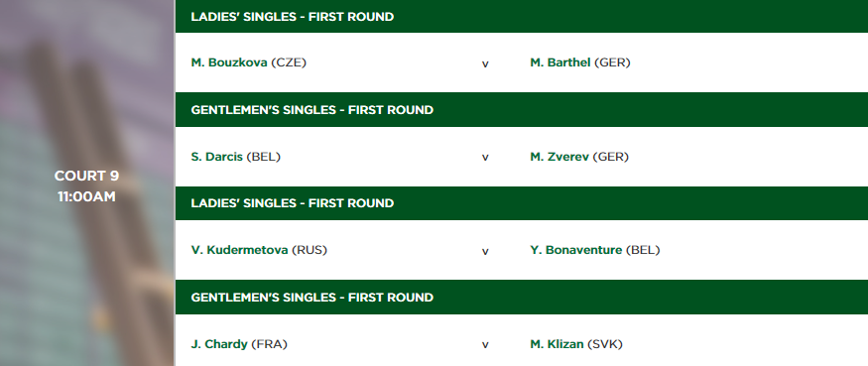
Task: Click the second Gentlemen's Singles First Round header
Action: point(522,298)
